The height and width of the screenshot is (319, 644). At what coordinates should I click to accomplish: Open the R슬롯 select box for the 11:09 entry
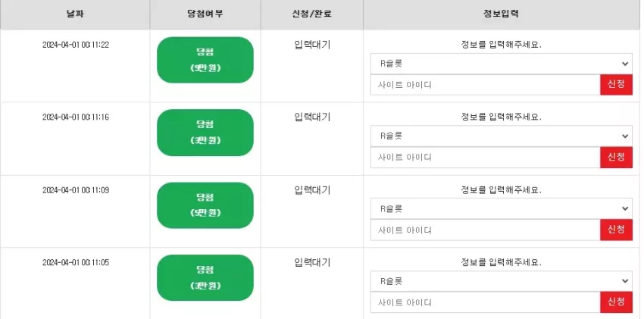pyautogui.click(x=501, y=208)
